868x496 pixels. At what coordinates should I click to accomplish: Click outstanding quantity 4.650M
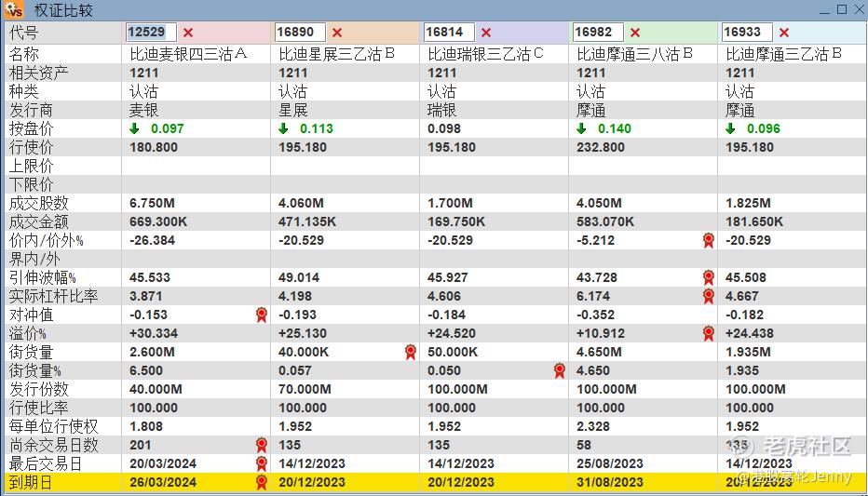pos(599,352)
